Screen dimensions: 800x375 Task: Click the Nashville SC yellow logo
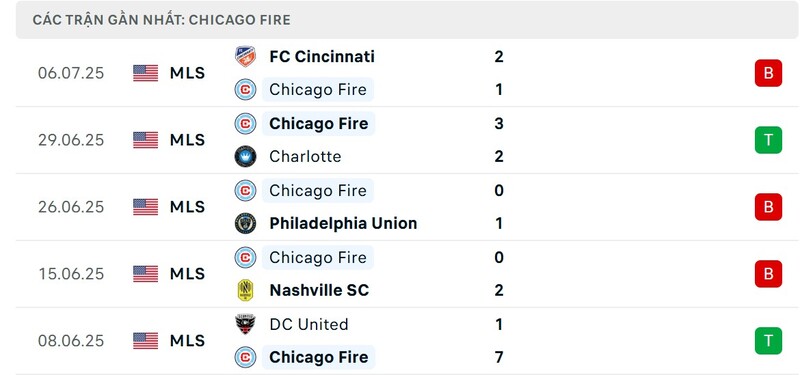245,290
